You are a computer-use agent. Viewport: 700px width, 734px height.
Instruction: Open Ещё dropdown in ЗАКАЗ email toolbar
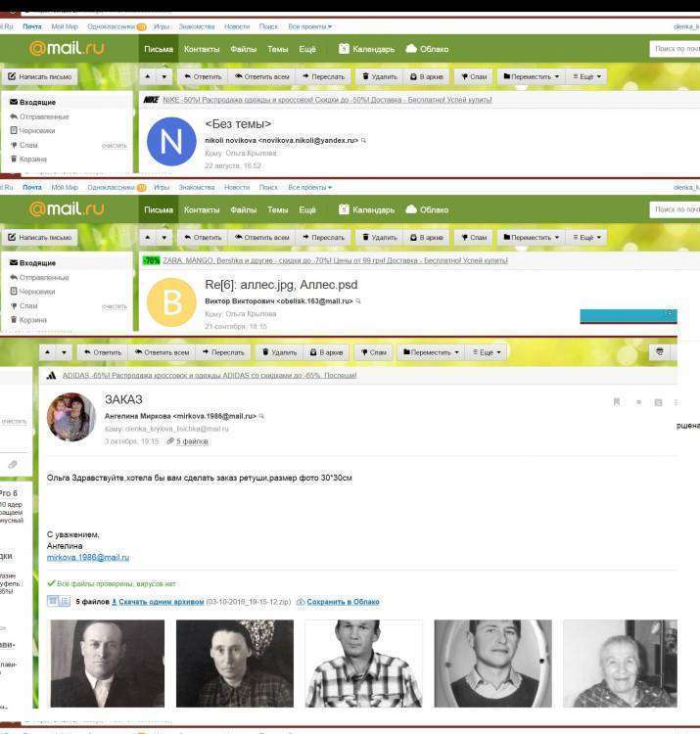(487, 352)
